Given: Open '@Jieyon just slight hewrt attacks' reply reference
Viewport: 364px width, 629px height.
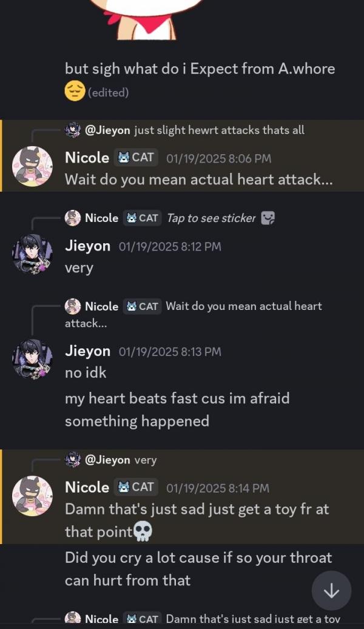Looking at the screenshot, I should 184,130.
